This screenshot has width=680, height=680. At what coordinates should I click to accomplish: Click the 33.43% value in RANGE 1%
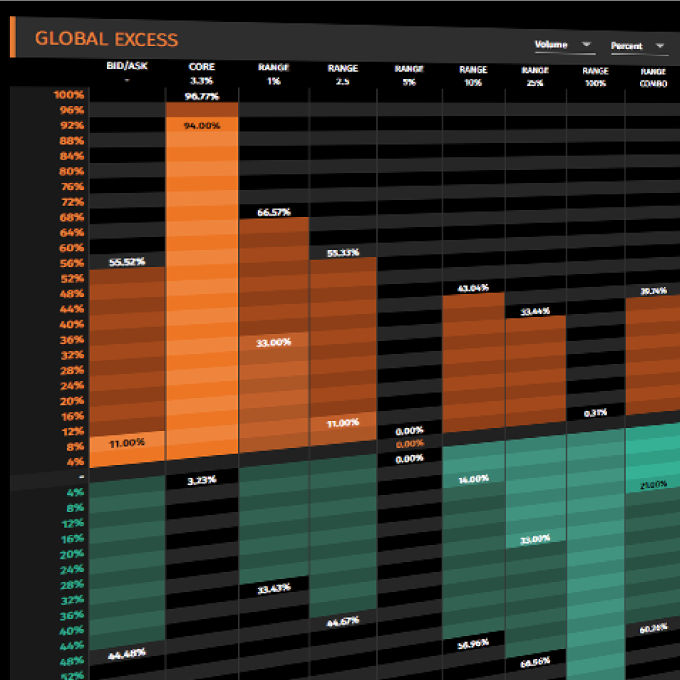274,589
